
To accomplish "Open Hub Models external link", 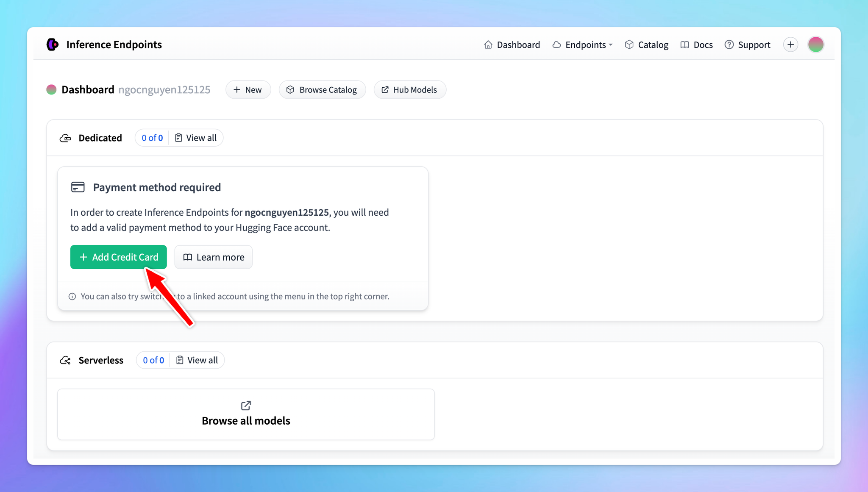I will (x=409, y=90).
